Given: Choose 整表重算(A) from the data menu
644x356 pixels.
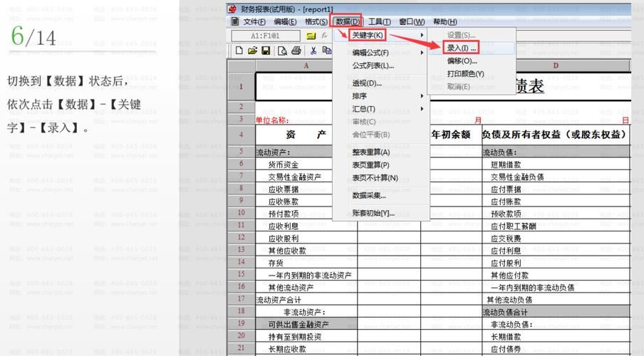Looking at the screenshot, I should tap(371, 152).
